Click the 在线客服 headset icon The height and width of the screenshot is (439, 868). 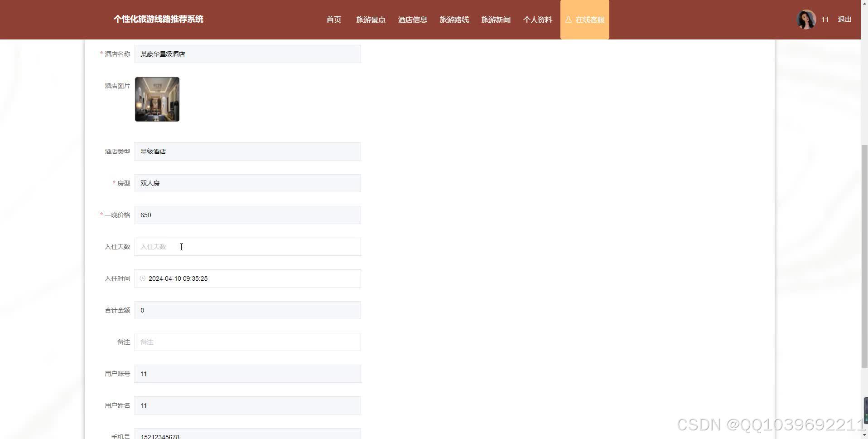pyautogui.click(x=568, y=20)
